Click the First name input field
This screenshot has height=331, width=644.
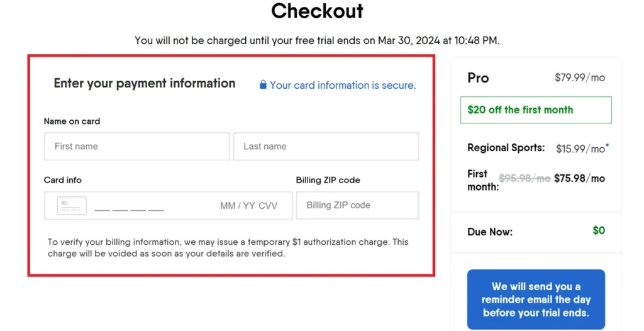click(136, 147)
